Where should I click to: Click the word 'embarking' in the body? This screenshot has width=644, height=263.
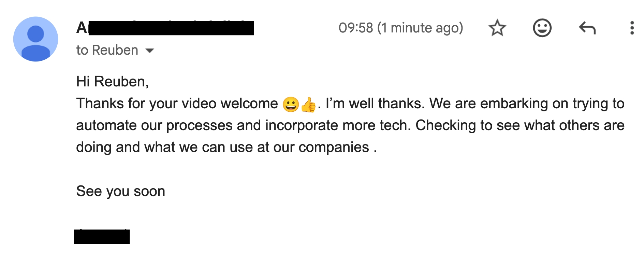(x=509, y=103)
